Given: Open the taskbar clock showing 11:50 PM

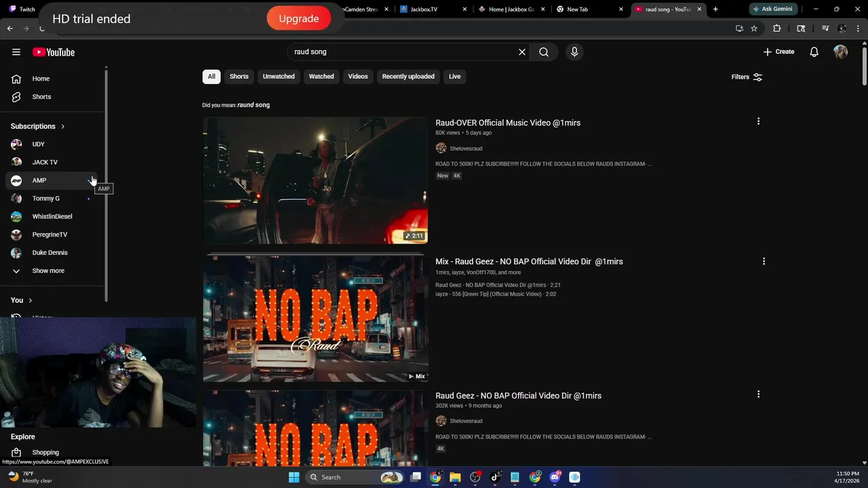Looking at the screenshot, I should coord(848,477).
